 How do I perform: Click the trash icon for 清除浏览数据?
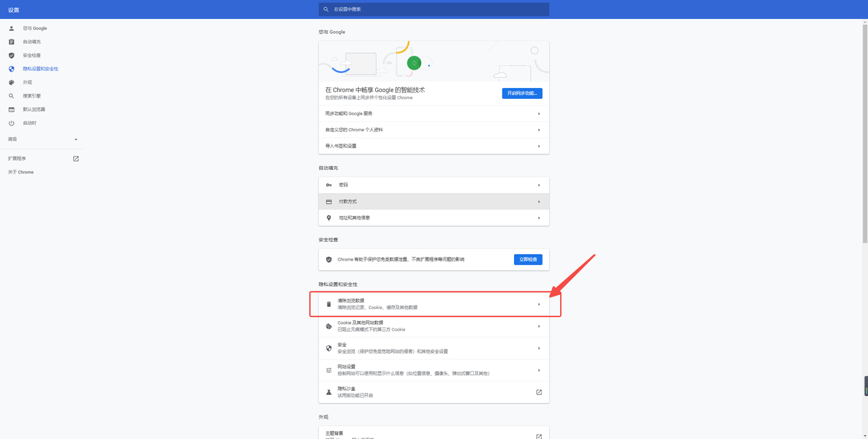(x=329, y=304)
